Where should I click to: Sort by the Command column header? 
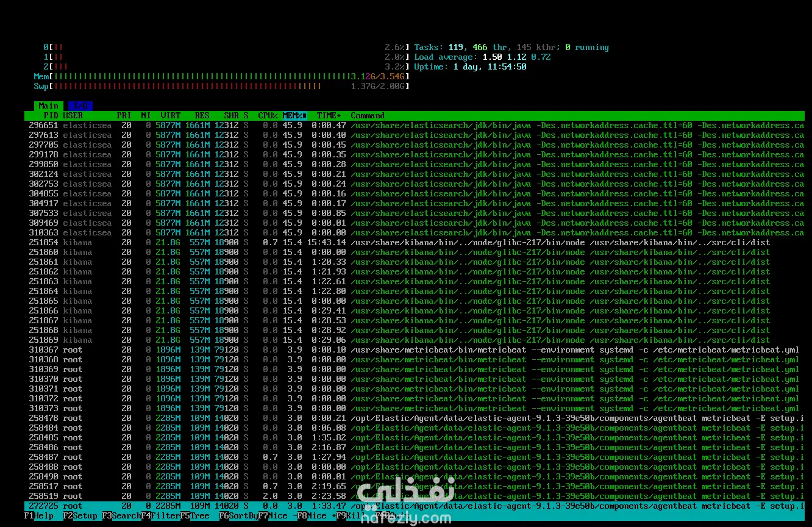tap(368, 115)
